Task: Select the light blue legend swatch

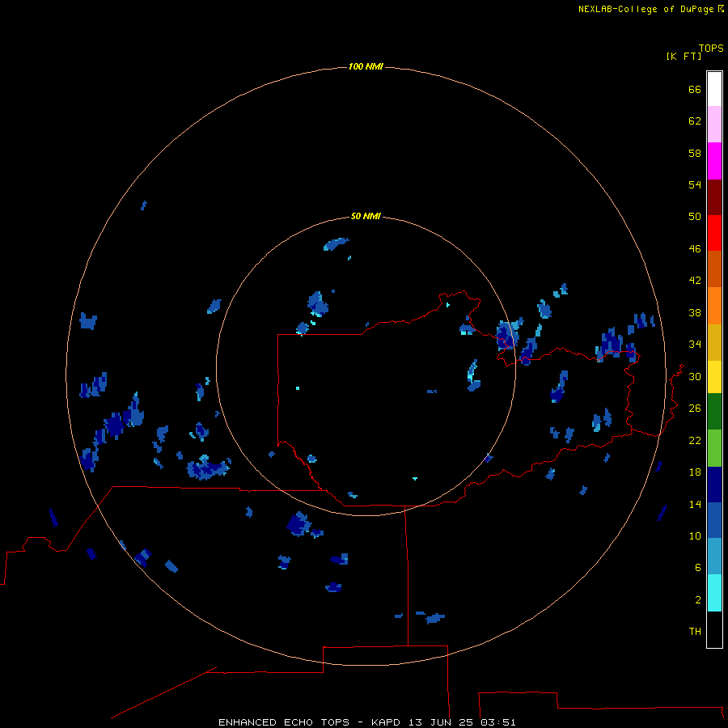Action: point(714,557)
